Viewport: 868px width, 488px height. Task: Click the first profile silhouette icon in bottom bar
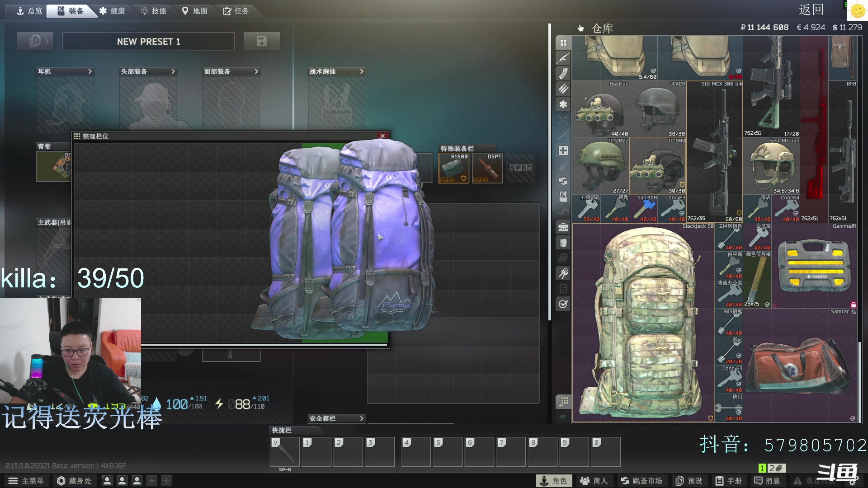click(107, 481)
